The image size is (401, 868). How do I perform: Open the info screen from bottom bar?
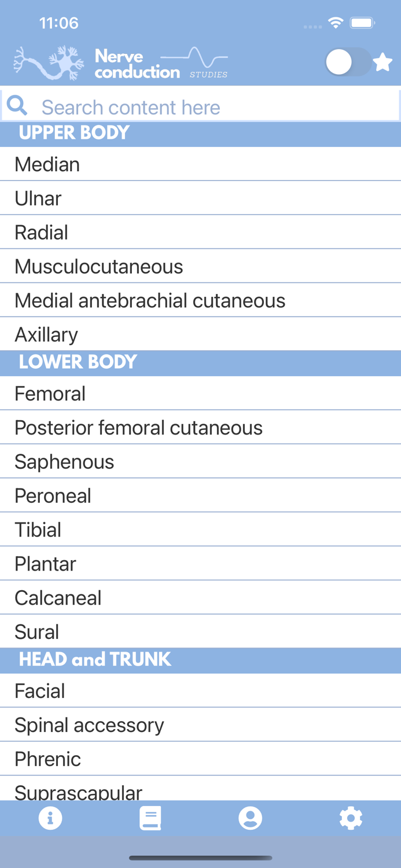50,818
